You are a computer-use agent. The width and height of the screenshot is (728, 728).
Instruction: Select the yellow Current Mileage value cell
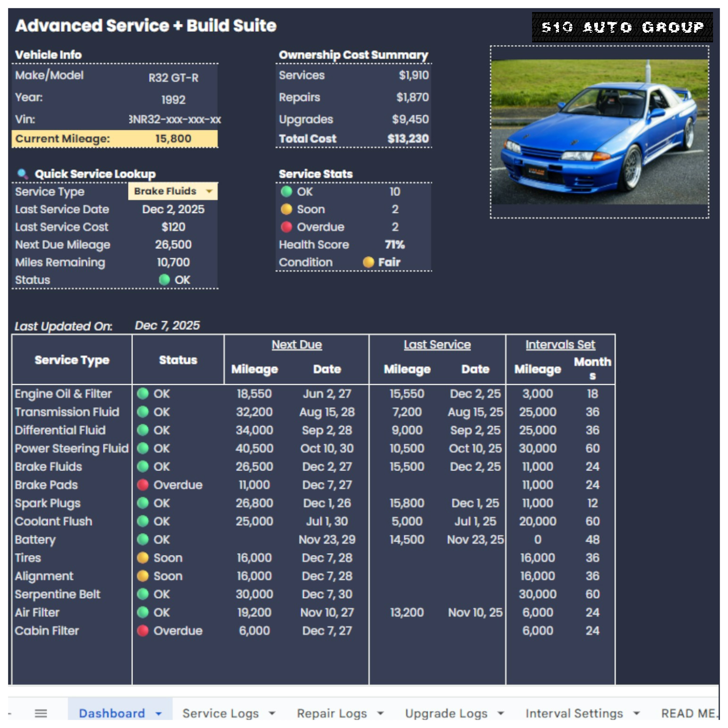[x=173, y=139]
